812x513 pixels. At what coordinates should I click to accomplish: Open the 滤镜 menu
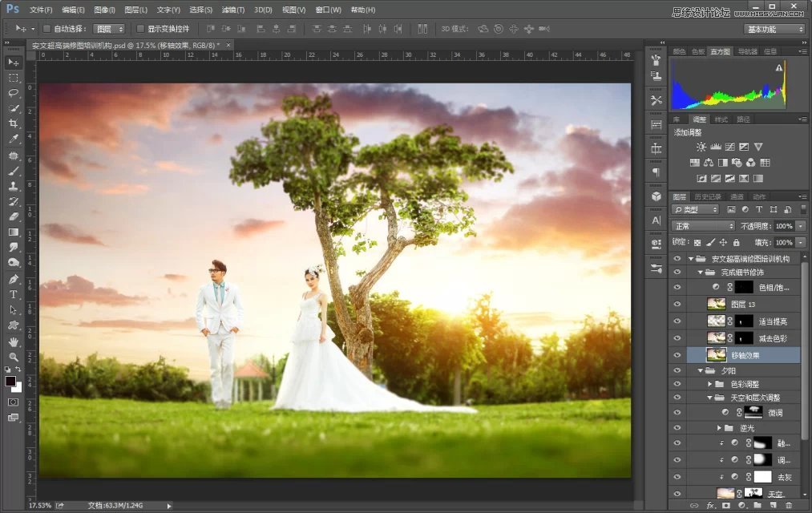pyautogui.click(x=230, y=10)
